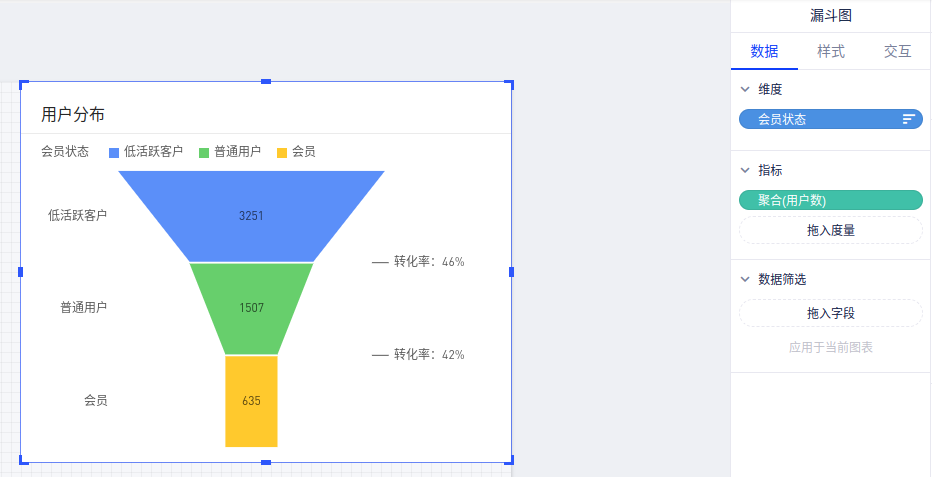Click the sort icon on 会员状态 pill
The height and width of the screenshot is (477, 932).
coord(908,119)
